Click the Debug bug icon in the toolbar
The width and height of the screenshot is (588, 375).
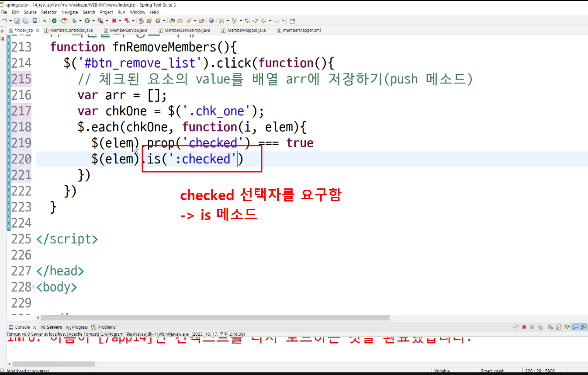tap(74, 21)
